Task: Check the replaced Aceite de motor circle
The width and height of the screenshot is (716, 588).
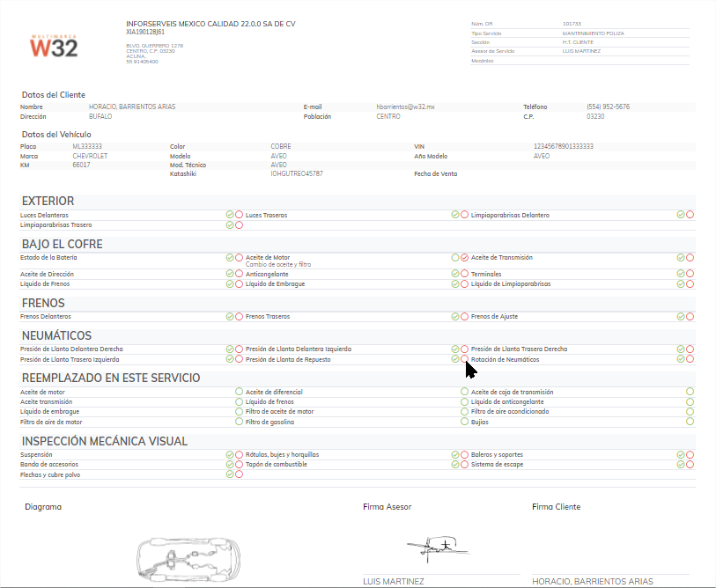Action: [x=239, y=392]
